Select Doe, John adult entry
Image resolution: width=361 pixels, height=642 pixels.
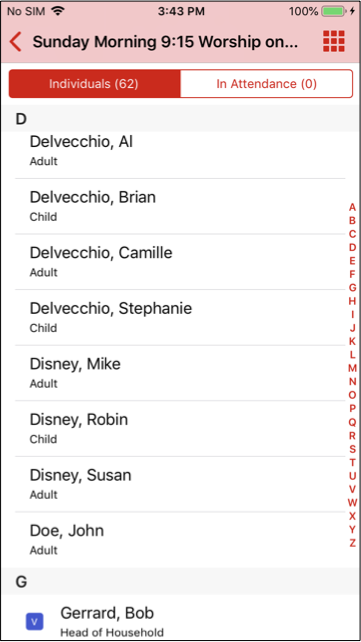pyautogui.click(x=180, y=540)
